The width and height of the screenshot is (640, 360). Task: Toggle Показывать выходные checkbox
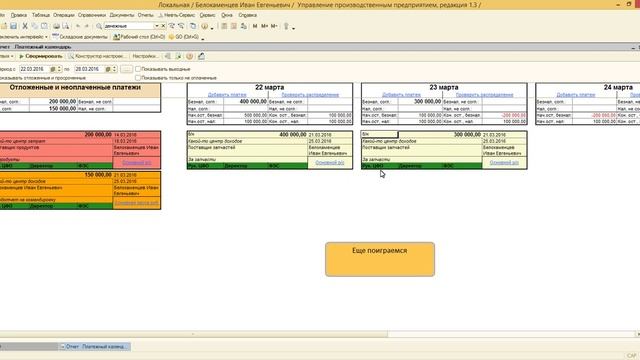pyautogui.click(x=138, y=69)
